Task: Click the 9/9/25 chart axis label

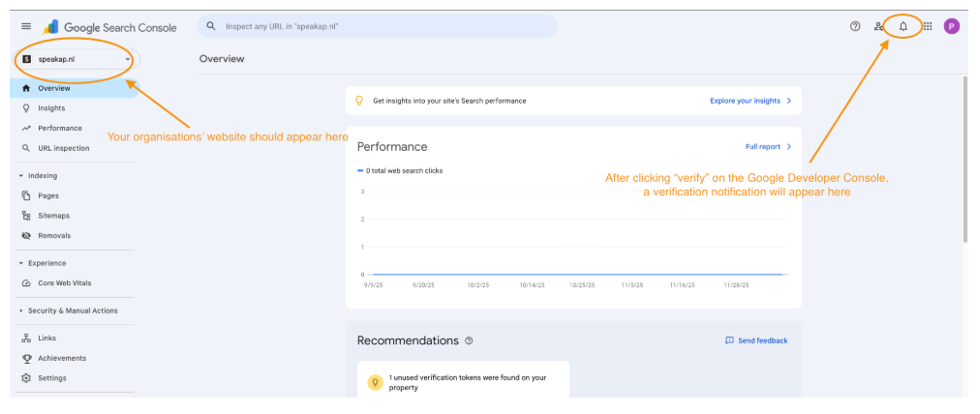Action: [x=372, y=284]
